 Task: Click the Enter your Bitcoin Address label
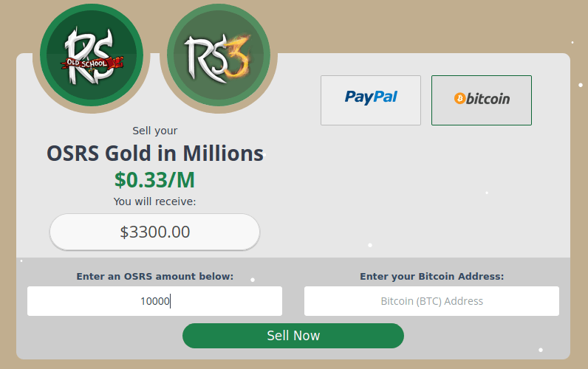coord(432,277)
